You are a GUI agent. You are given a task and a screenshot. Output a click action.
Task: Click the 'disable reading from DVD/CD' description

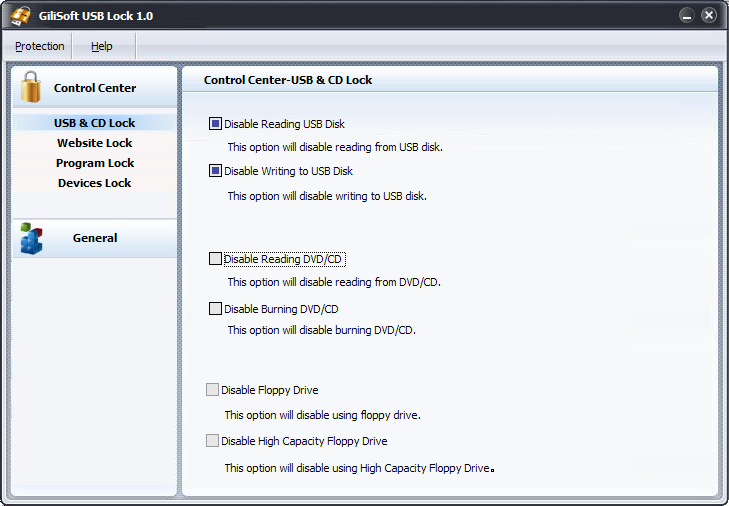pyautogui.click(x=334, y=282)
